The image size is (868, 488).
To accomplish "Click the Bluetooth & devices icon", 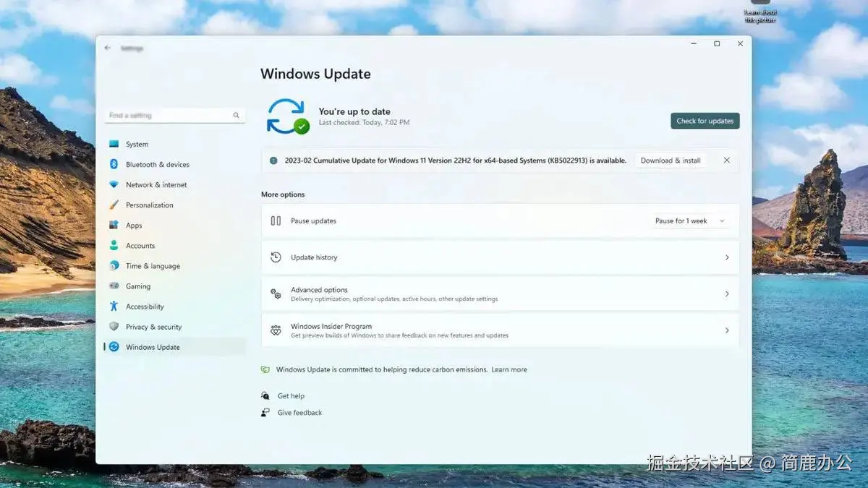I will coord(114,164).
